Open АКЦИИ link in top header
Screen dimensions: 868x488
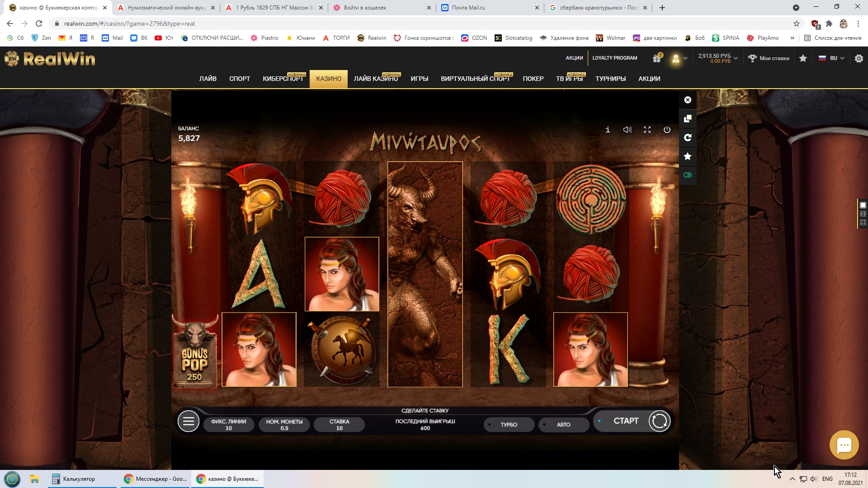(x=574, y=58)
